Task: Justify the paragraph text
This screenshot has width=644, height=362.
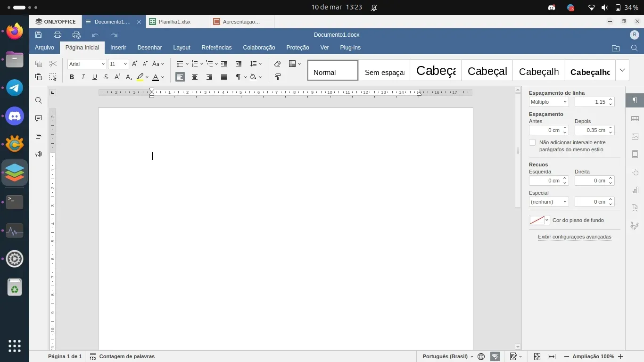Action: [224, 77]
